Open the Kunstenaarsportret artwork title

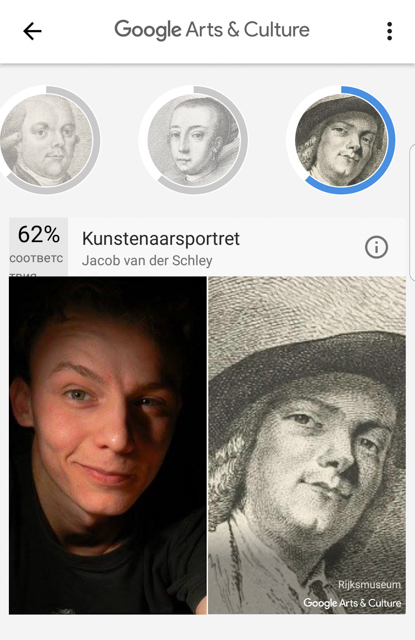161,239
